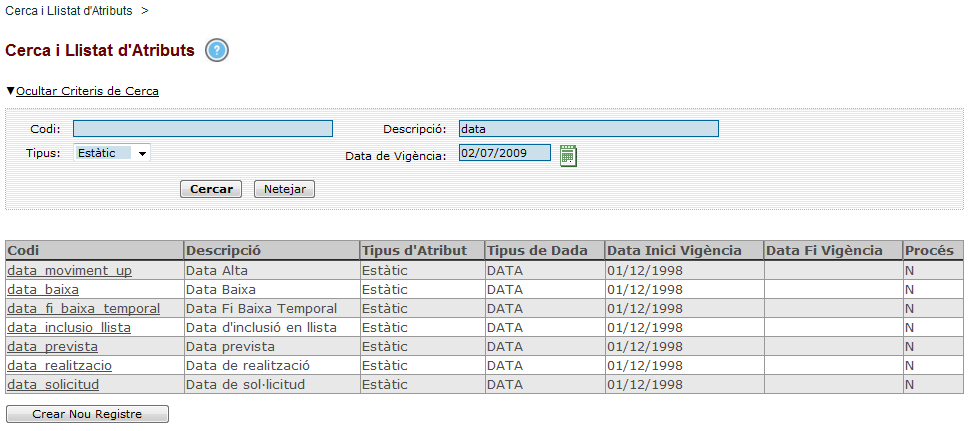Click the Netejar button
Image resolution: width=971 pixels, height=431 pixels.
point(285,189)
